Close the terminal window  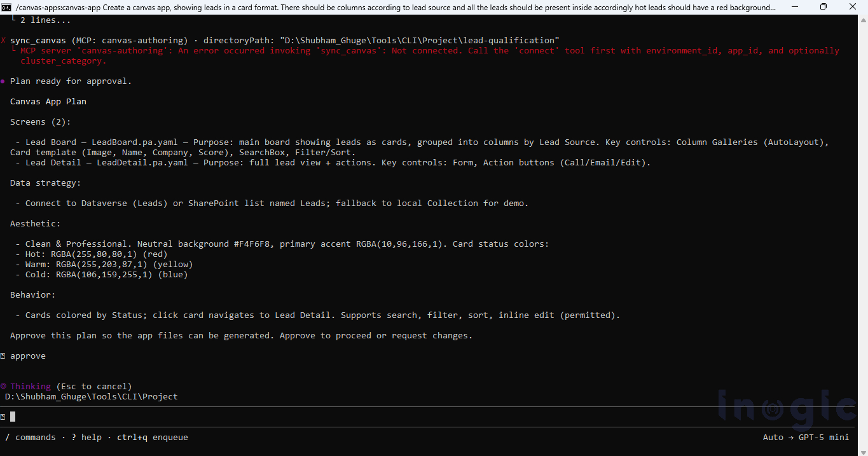[x=853, y=6]
